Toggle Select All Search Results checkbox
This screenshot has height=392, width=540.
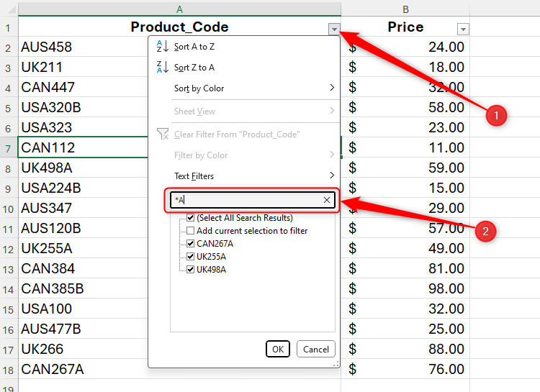point(190,218)
